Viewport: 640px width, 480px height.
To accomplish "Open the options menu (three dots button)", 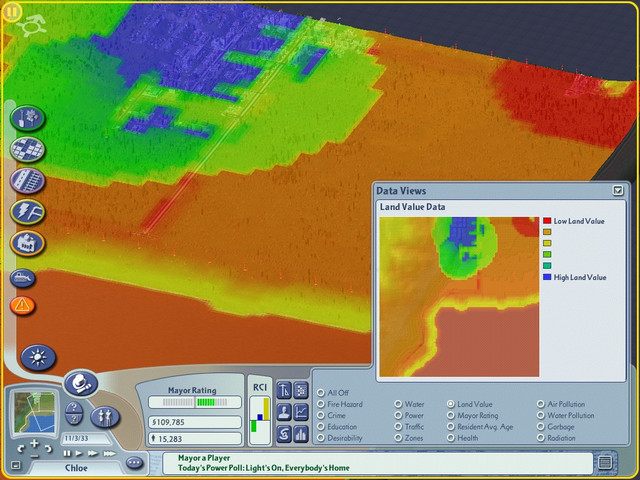I will coord(134,463).
